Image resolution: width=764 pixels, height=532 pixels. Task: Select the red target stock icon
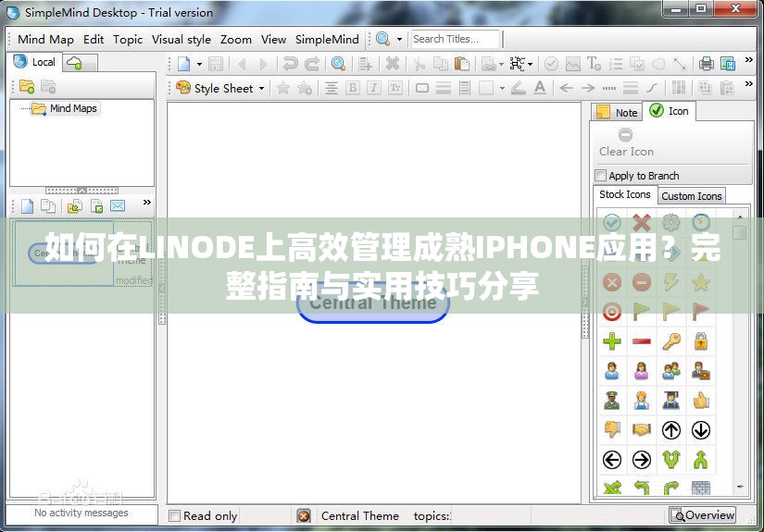(x=612, y=312)
